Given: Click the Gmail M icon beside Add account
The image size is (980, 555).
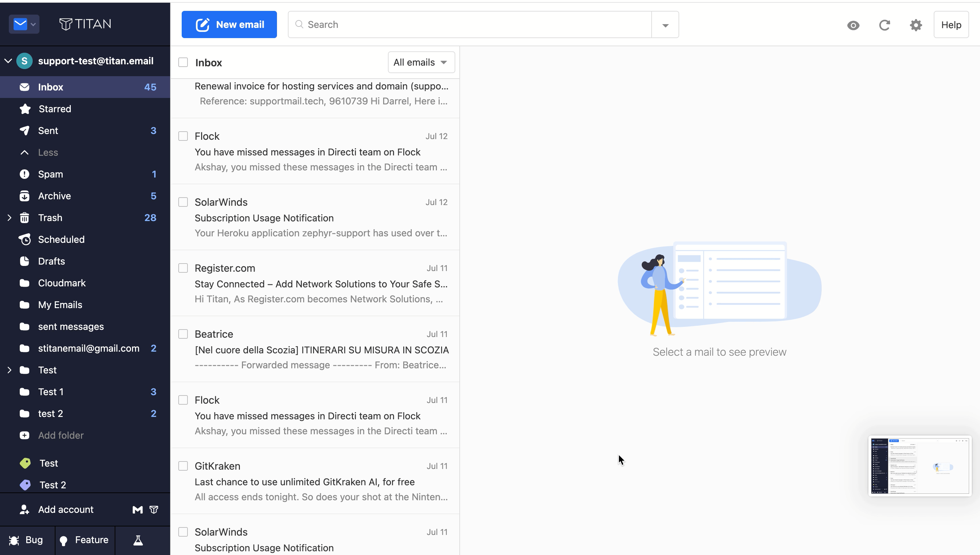Looking at the screenshot, I should [x=138, y=510].
